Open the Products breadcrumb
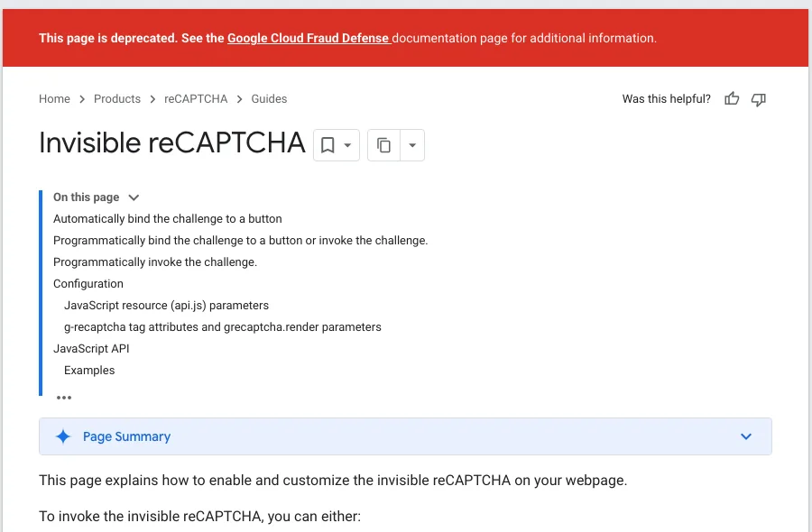Screen dimensions: 812x532 pos(117,99)
